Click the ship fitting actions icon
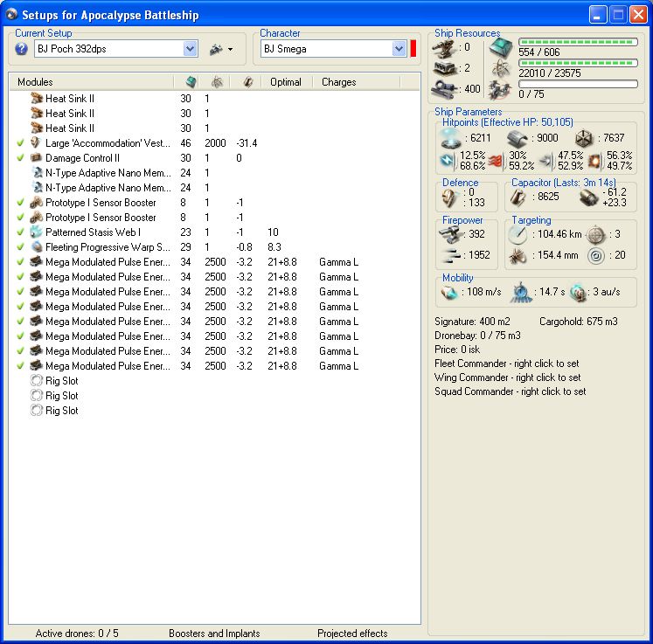 click(216, 49)
